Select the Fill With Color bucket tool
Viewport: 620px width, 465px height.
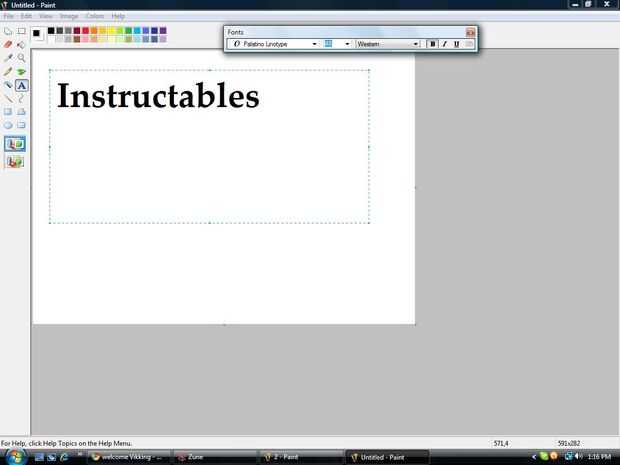pyautogui.click(x=21, y=44)
